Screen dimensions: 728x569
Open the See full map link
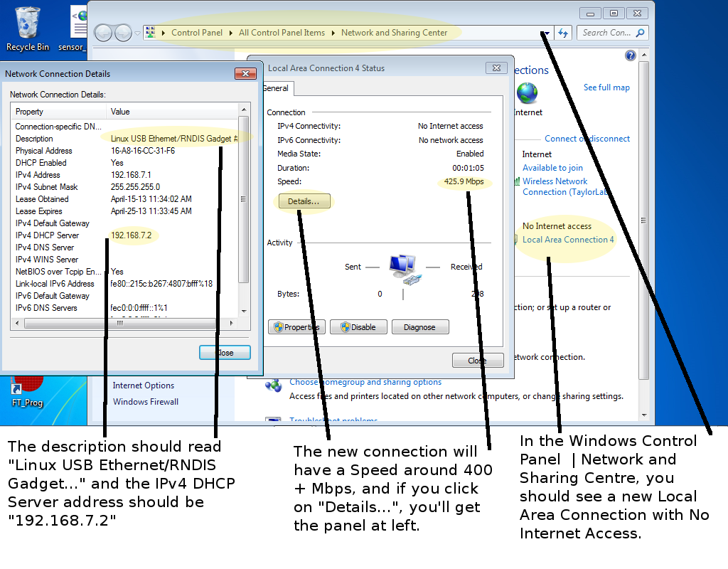(x=606, y=87)
